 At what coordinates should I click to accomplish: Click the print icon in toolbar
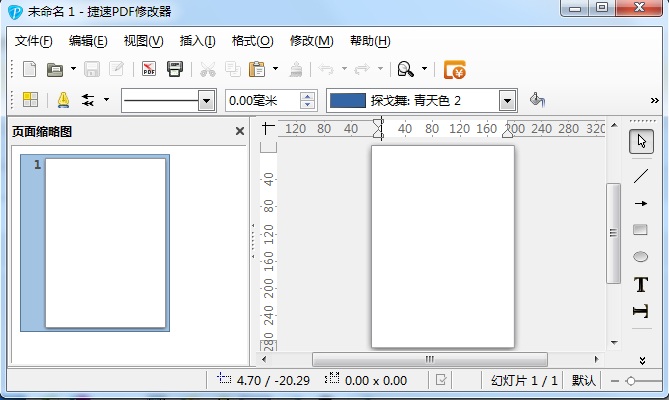point(175,69)
